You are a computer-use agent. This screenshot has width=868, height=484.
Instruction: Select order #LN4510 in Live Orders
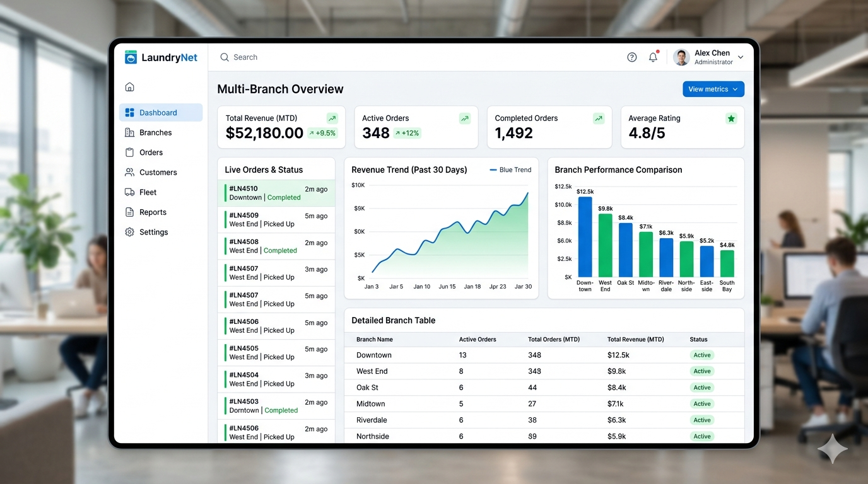click(x=276, y=193)
